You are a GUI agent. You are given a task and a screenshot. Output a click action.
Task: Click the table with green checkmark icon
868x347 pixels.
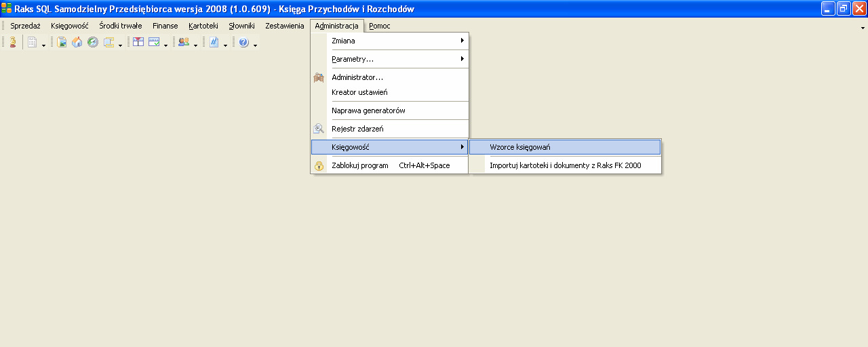[154, 42]
